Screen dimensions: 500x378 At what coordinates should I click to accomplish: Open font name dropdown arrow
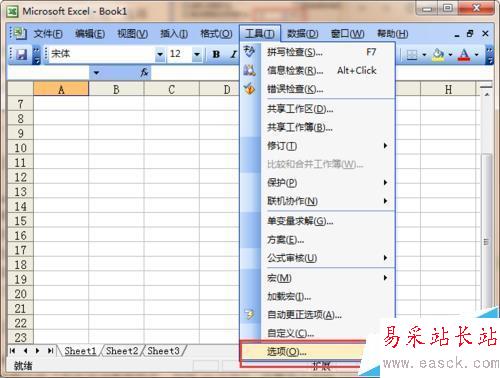(160, 54)
